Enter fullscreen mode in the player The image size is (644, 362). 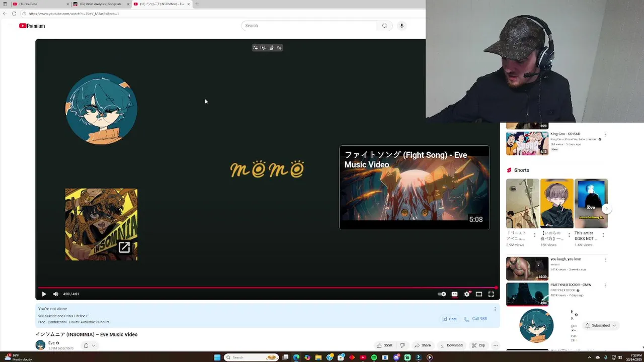pos(491,294)
